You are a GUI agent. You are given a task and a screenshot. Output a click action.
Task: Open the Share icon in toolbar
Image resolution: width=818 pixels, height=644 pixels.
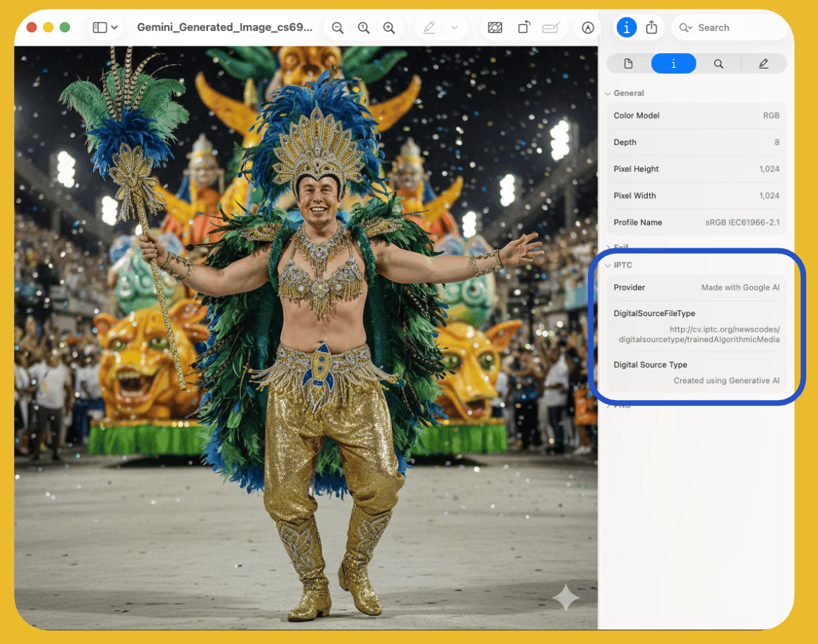[651, 28]
